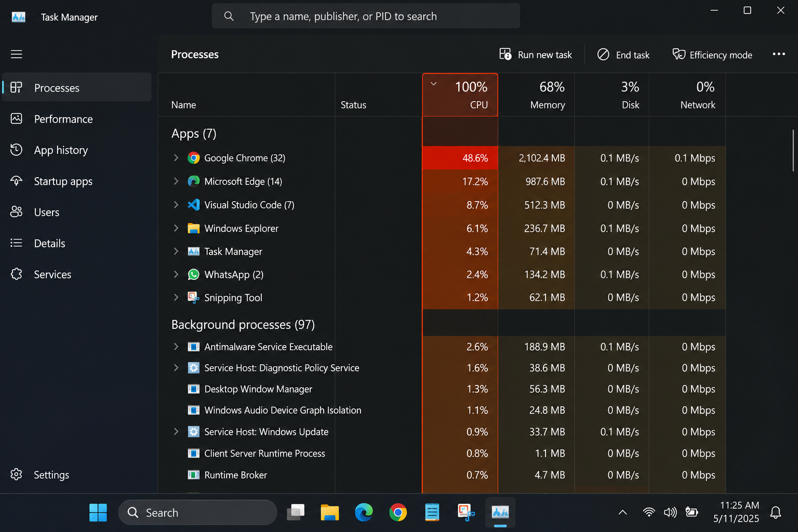Open the Services page
This screenshot has height=532, width=798.
[x=77, y=274]
